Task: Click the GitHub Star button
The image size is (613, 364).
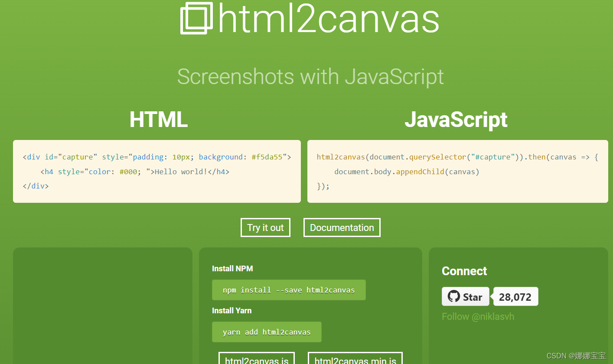Action: [466, 297]
